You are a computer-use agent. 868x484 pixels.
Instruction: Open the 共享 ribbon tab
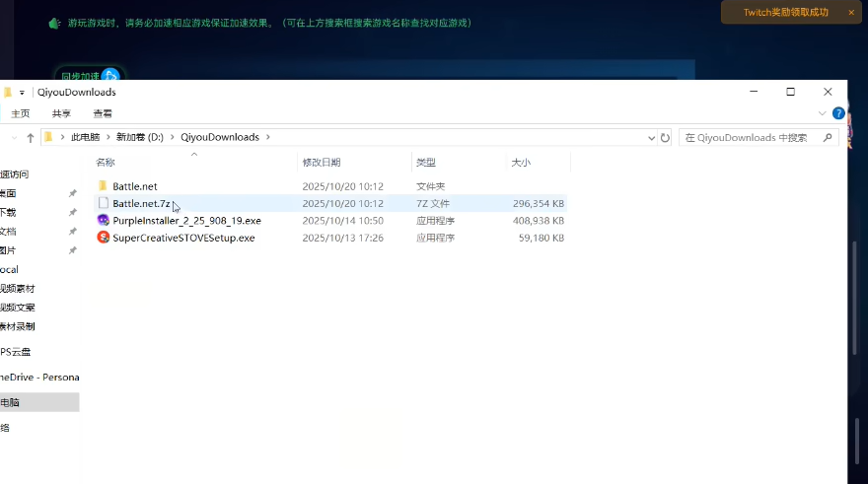click(61, 113)
